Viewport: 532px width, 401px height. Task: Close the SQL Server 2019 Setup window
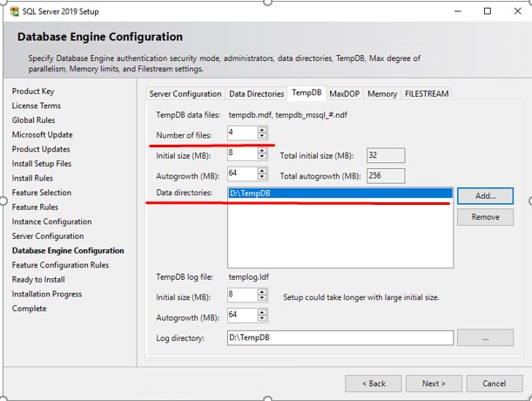[517, 11]
